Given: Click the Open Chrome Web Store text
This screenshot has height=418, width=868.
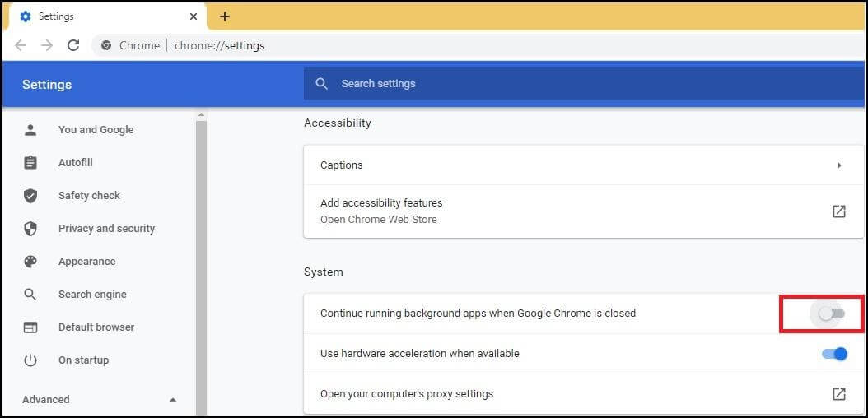Looking at the screenshot, I should pos(379,220).
